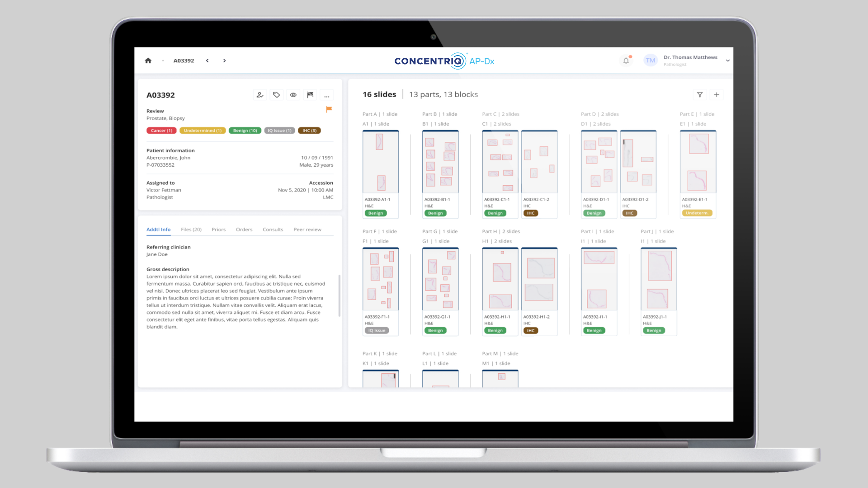Screen dimensions: 868x488
Task: Click the plus add slide icon
Action: 717,95
